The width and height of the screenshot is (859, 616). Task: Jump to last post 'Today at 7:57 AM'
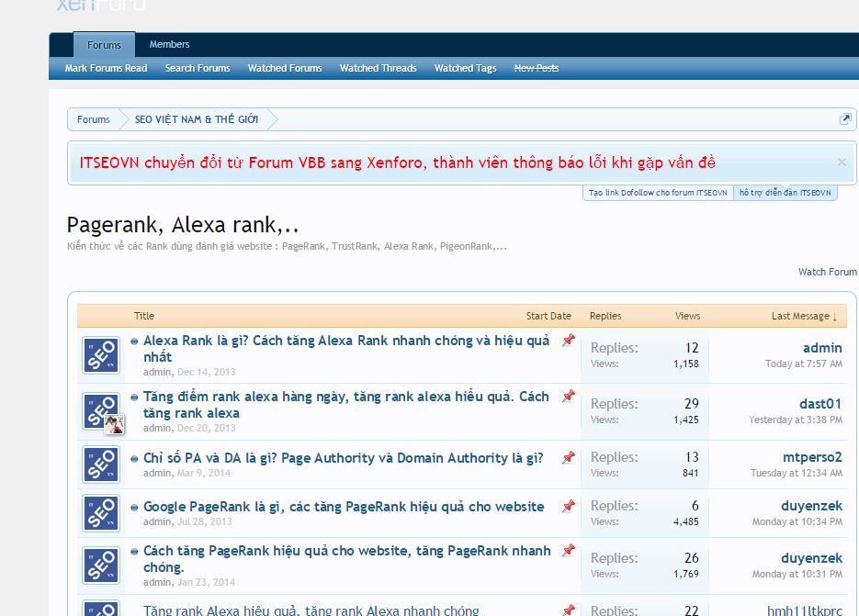coord(804,364)
